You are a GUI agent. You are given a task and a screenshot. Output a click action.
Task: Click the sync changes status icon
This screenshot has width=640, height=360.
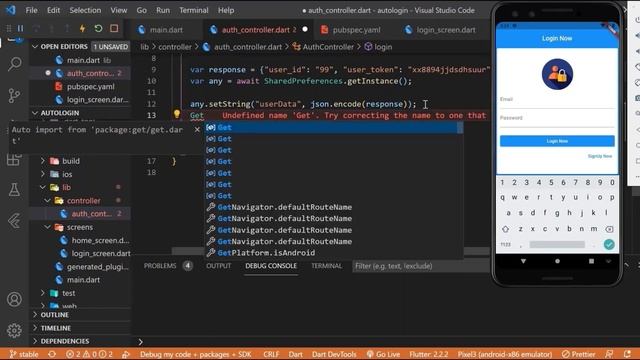pos(52,354)
